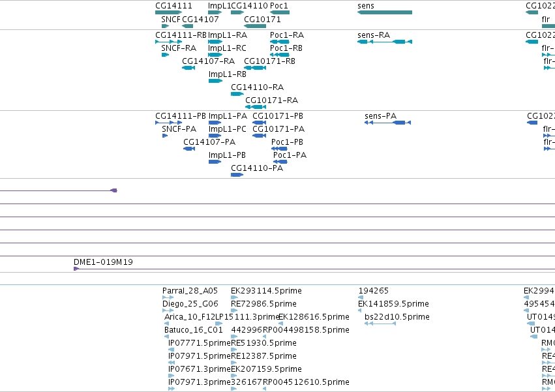The width and height of the screenshot is (555, 392).
Task: Click the sens-RA transcript glyph
Action: [385, 42]
